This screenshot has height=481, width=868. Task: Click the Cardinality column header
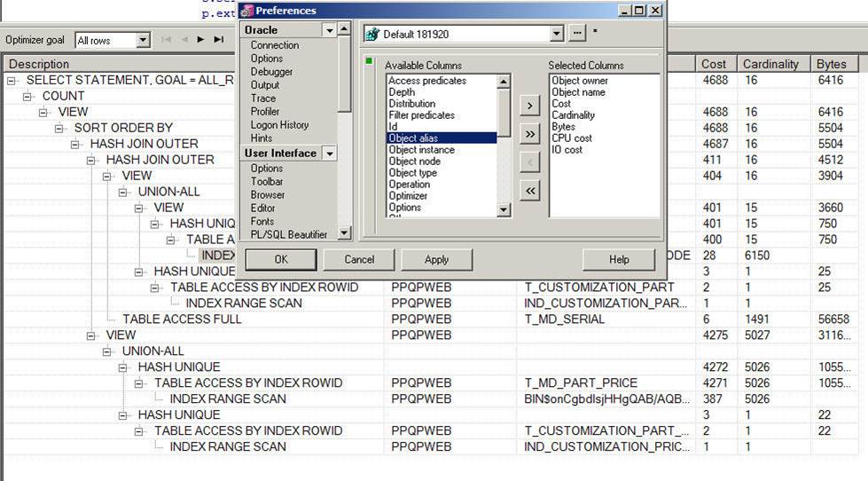coord(773,64)
